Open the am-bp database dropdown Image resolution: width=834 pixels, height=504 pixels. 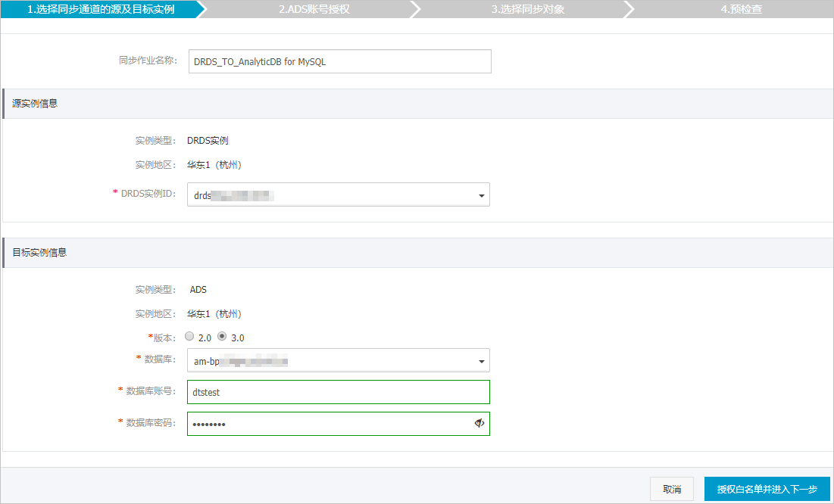339,360
